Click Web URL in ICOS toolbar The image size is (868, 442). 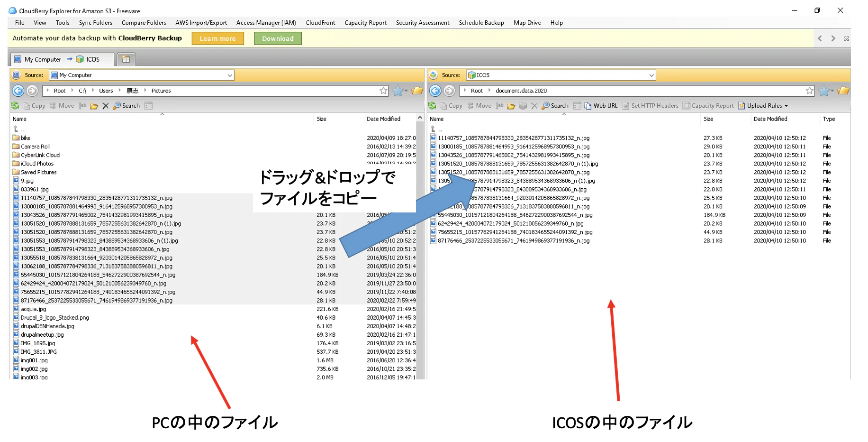(601, 106)
